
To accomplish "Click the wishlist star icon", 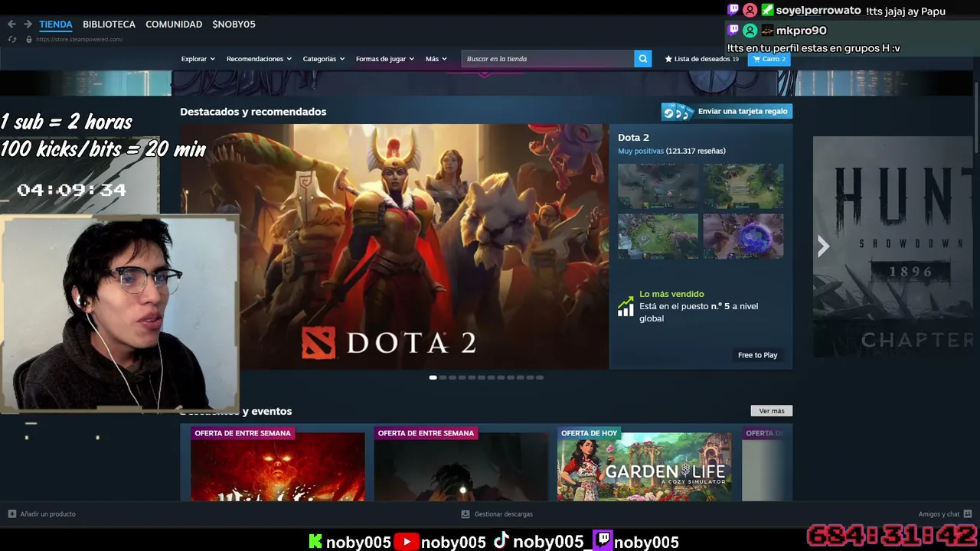I will [x=668, y=59].
